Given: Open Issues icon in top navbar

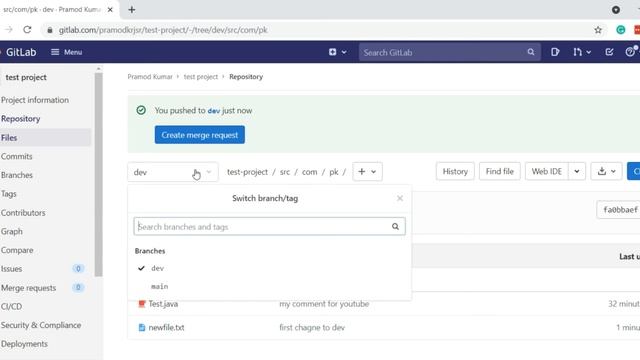Looking at the screenshot, I should pos(555,52).
